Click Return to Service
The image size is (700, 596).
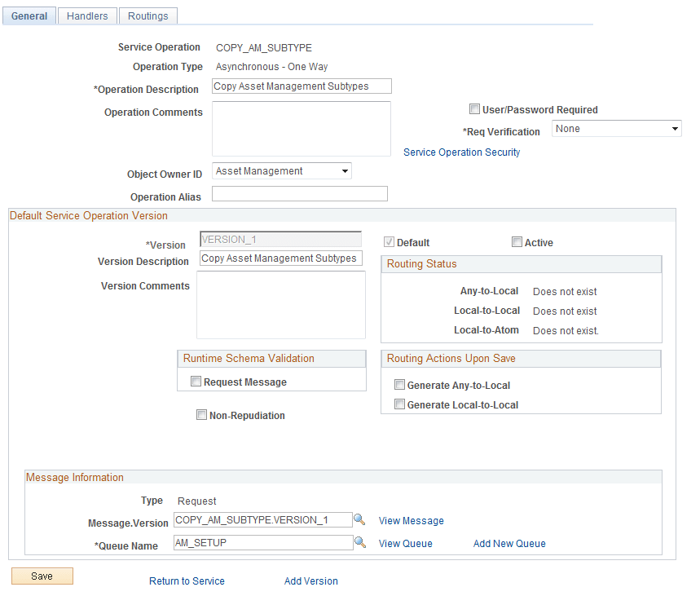pyautogui.click(x=187, y=581)
